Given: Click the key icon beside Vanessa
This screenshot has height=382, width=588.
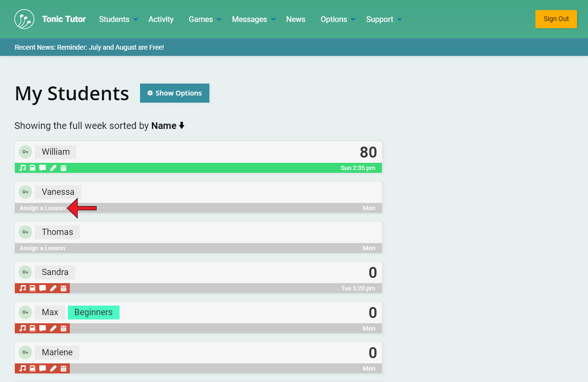Looking at the screenshot, I should point(25,192).
